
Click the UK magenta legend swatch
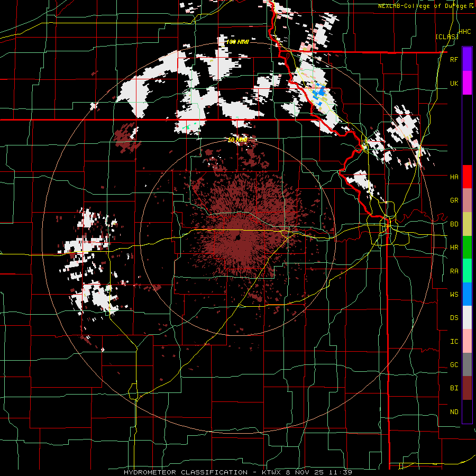[x=467, y=83]
